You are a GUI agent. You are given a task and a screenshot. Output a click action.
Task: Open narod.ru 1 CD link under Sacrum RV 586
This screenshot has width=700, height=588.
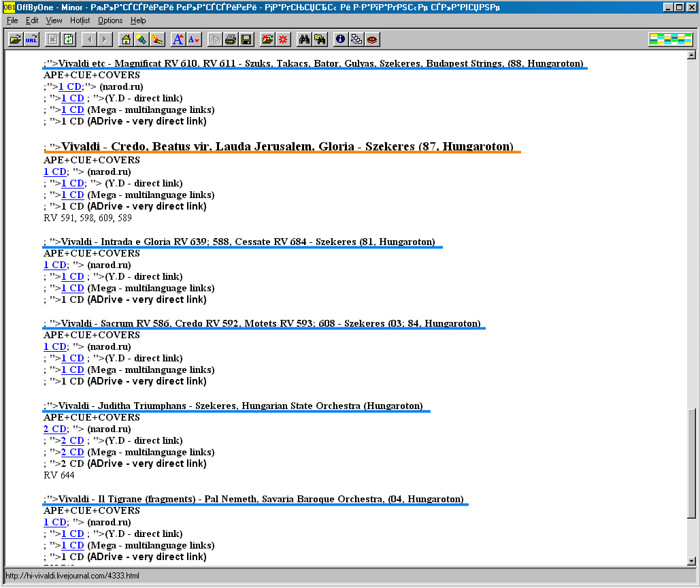pyautogui.click(x=55, y=347)
